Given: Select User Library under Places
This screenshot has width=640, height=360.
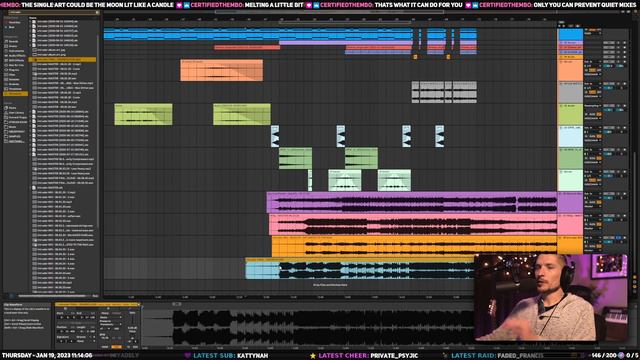Looking at the screenshot, I should [16, 113].
